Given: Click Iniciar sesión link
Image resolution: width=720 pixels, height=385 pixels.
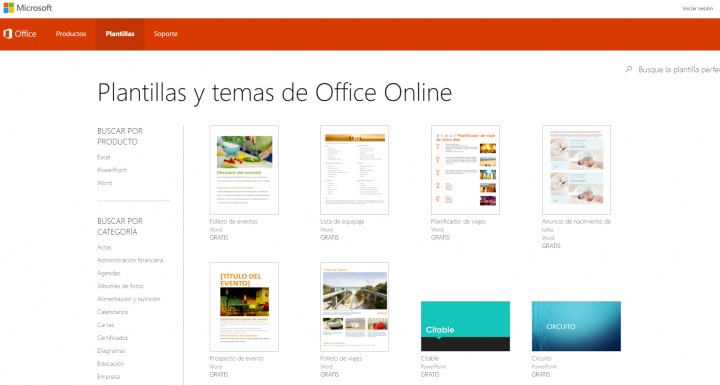Looking at the screenshot, I should (x=698, y=8).
